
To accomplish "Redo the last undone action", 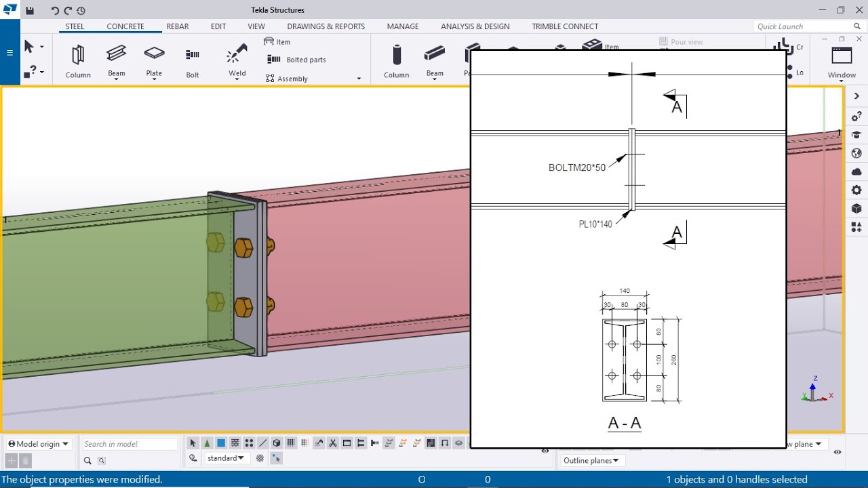I will [x=68, y=10].
